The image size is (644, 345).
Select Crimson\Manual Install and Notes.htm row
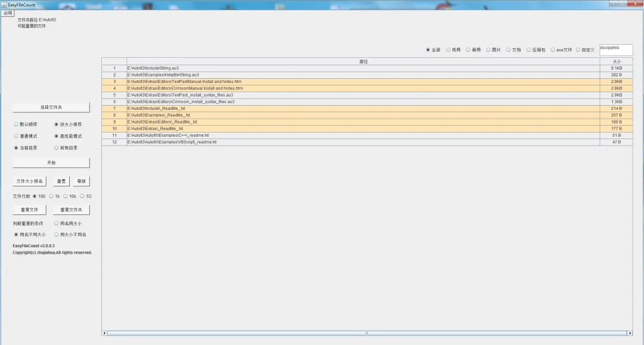click(367, 88)
